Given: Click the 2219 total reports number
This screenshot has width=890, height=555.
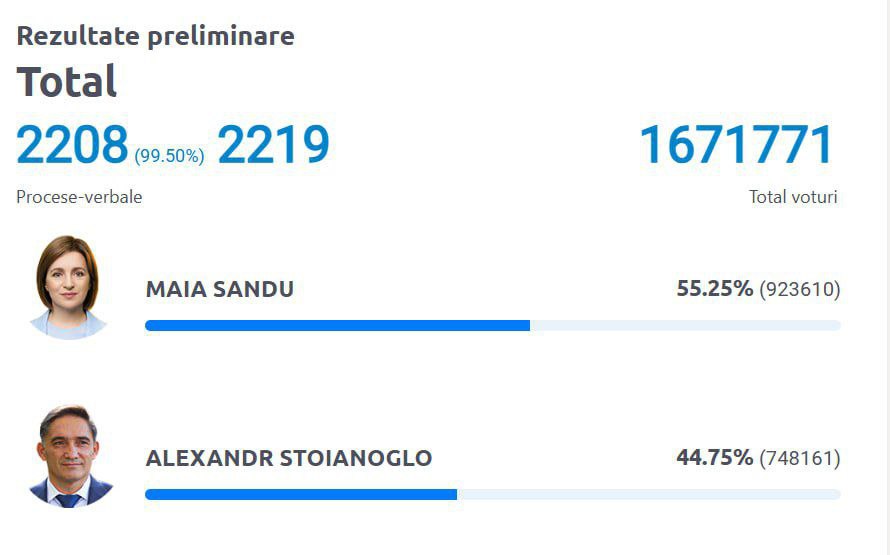Looking at the screenshot, I should [273, 145].
